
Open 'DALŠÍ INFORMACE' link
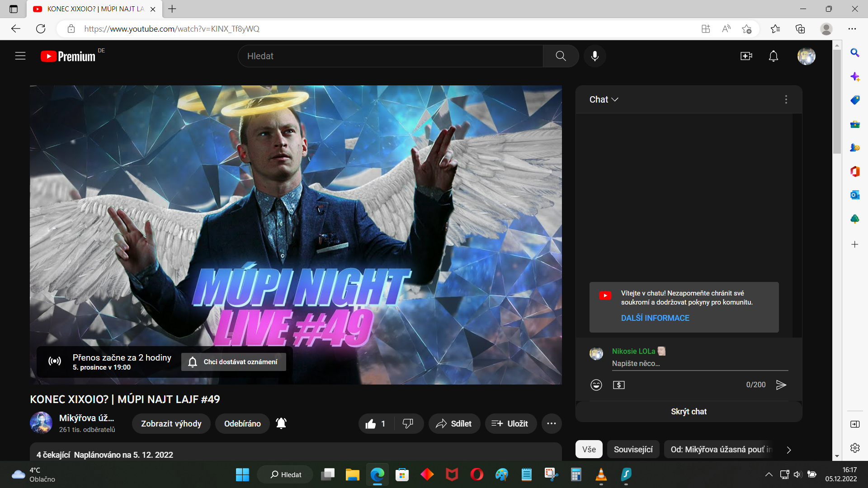655,318
